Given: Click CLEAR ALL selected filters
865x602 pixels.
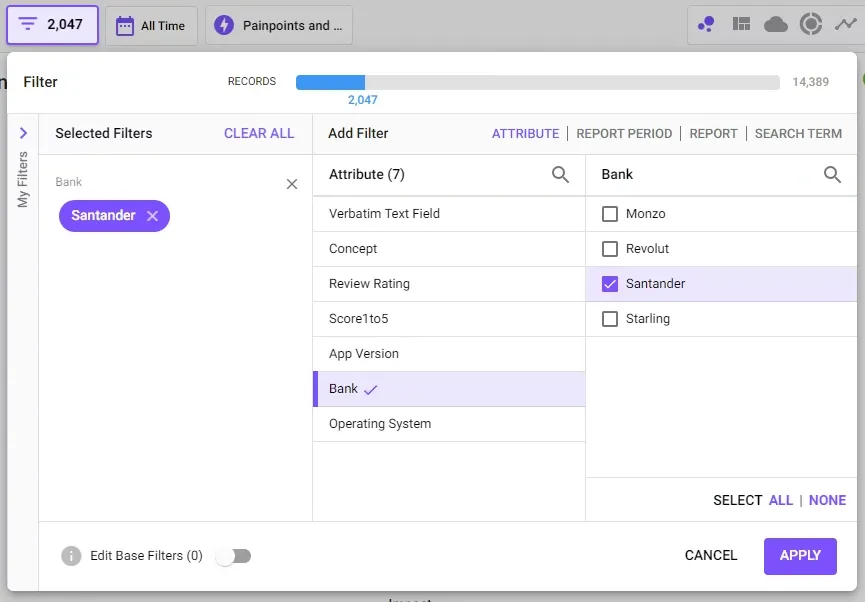Looking at the screenshot, I should pyautogui.click(x=259, y=134).
